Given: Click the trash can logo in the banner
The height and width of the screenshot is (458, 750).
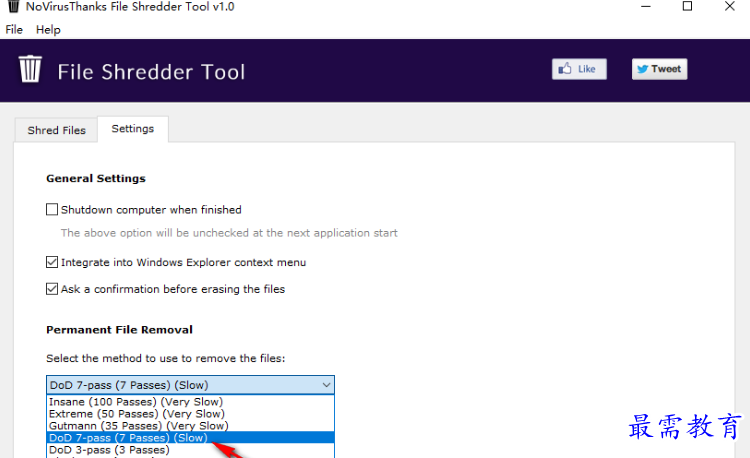Looking at the screenshot, I should coord(30,69).
